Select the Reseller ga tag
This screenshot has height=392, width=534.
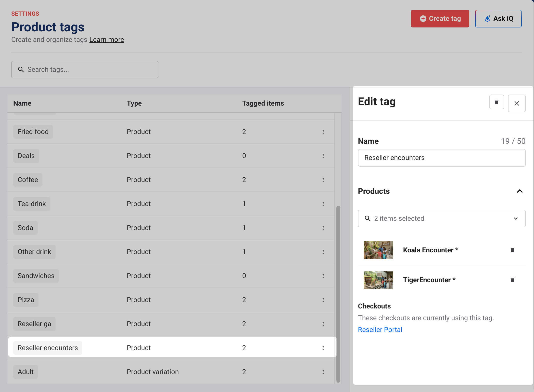(x=35, y=324)
